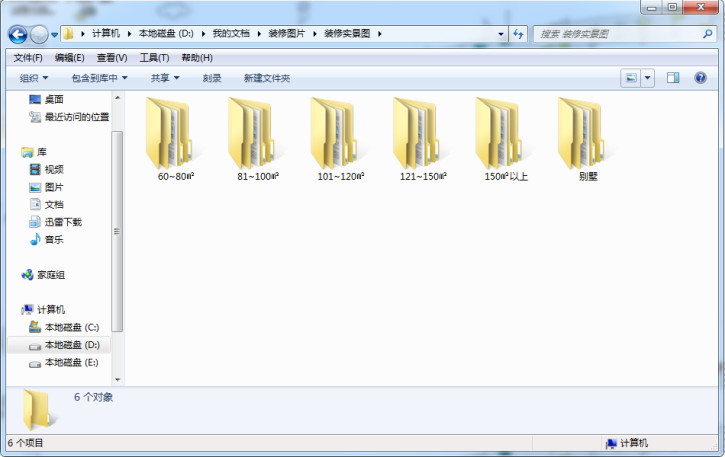Click the Forward navigation arrow button
This screenshot has width=725, height=457.
(x=39, y=34)
